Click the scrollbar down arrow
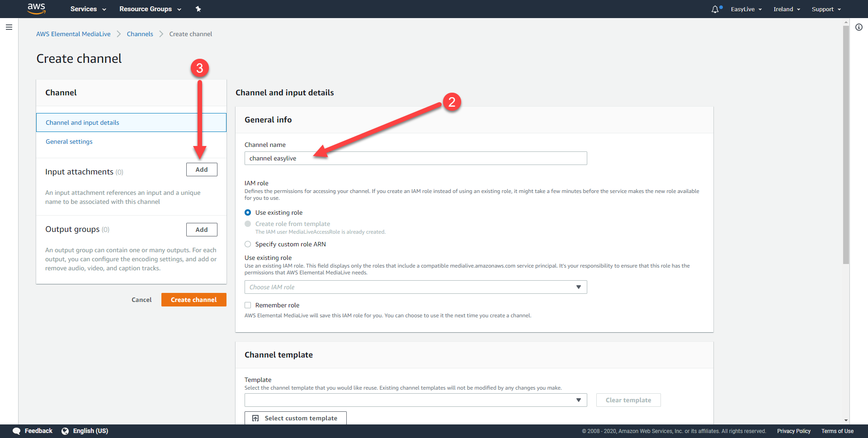 pyautogui.click(x=846, y=421)
